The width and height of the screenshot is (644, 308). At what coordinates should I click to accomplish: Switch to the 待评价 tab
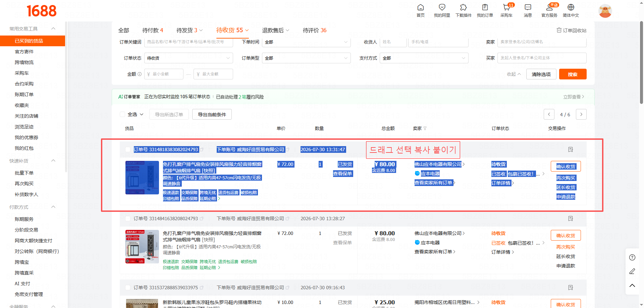[315, 30]
